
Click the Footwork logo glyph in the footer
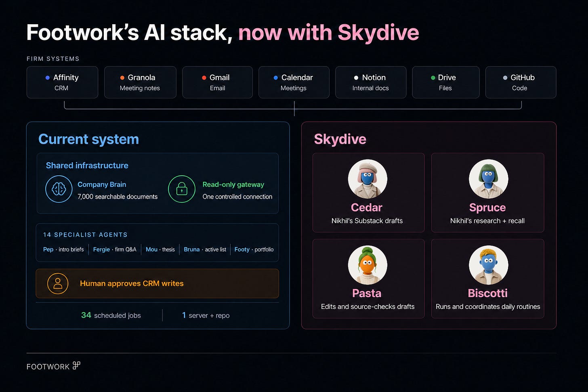(76, 365)
